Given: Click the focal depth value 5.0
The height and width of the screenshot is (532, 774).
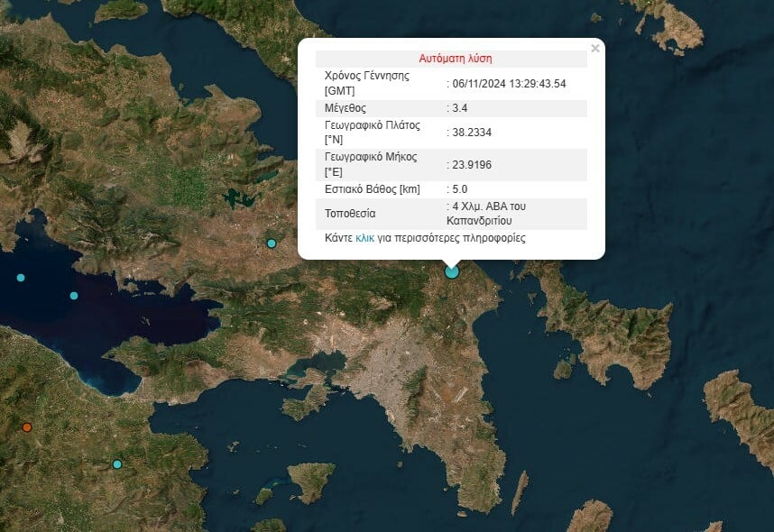Looking at the screenshot, I should pyautogui.click(x=462, y=189).
